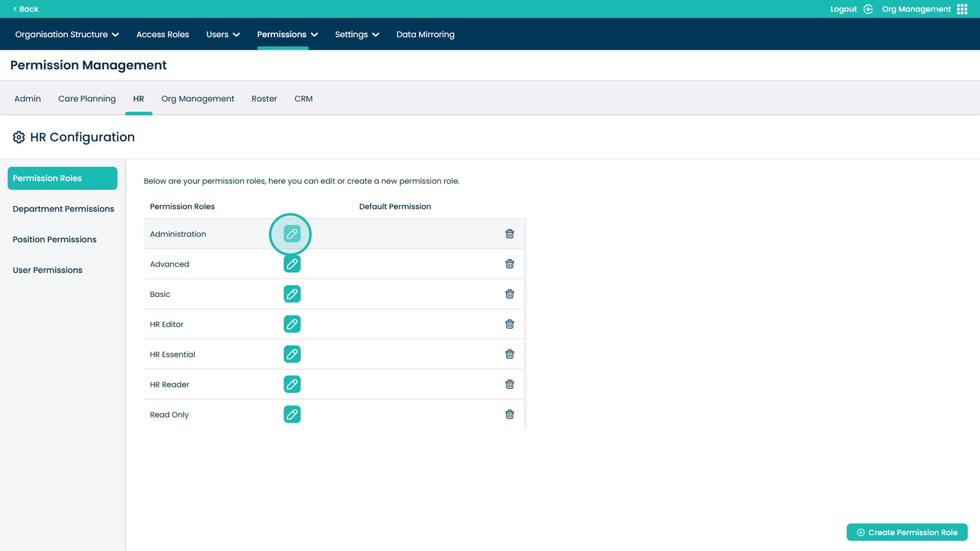
Task: Delete the Administration role
Action: point(509,234)
